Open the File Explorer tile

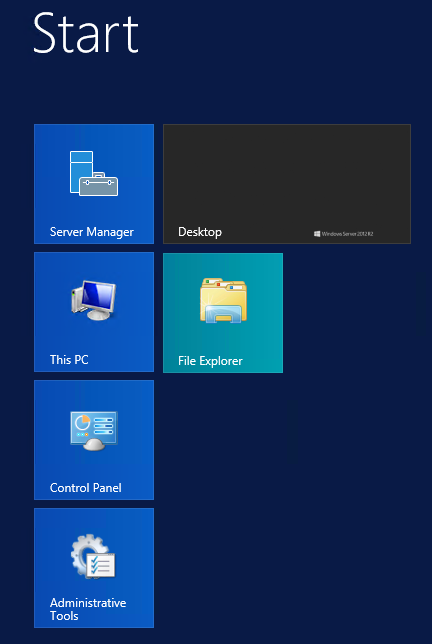point(223,313)
